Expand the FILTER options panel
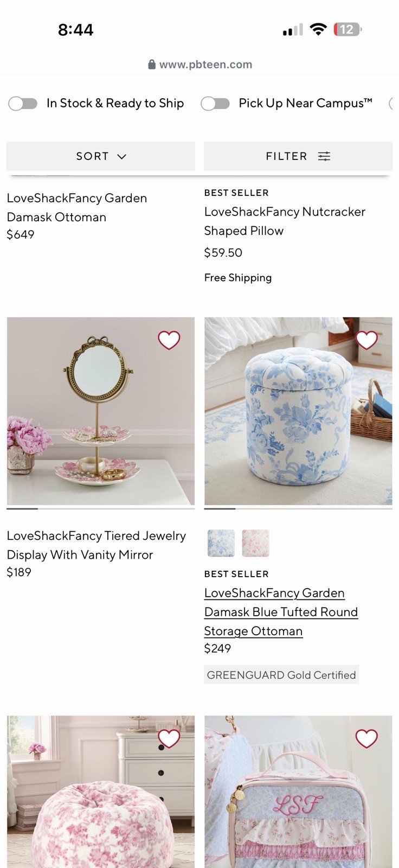Viewport: 399px width, 868px height. point(298,156)
